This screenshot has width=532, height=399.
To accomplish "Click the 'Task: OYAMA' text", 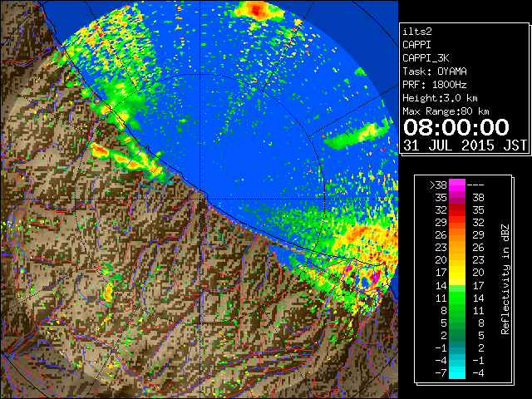I will (435, 71).
